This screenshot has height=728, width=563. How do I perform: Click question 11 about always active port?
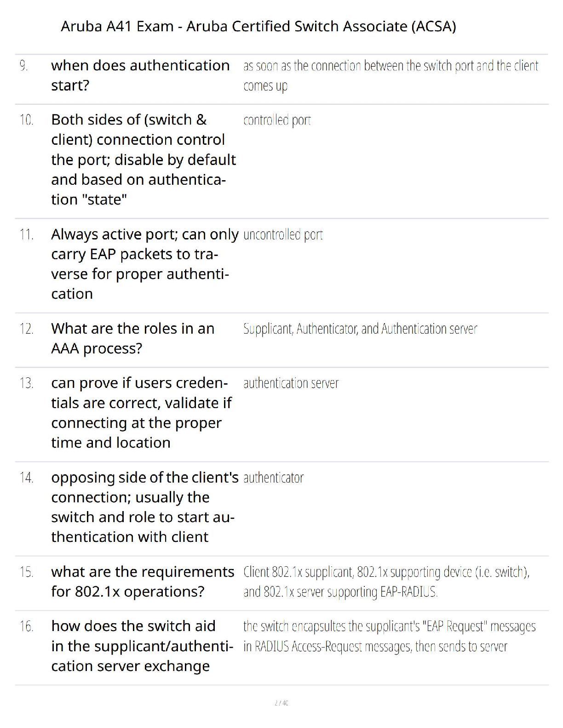click(x=145, y=264)
